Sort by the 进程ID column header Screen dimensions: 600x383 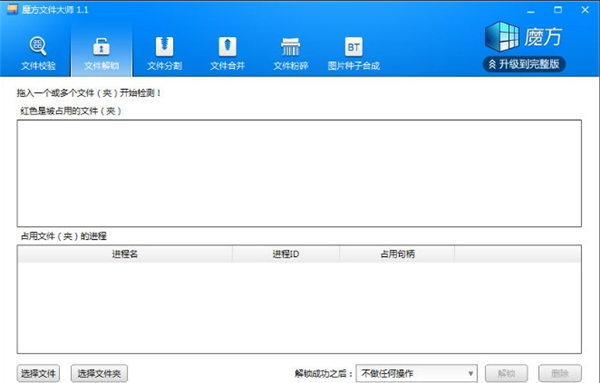click(x=285, y=254)
